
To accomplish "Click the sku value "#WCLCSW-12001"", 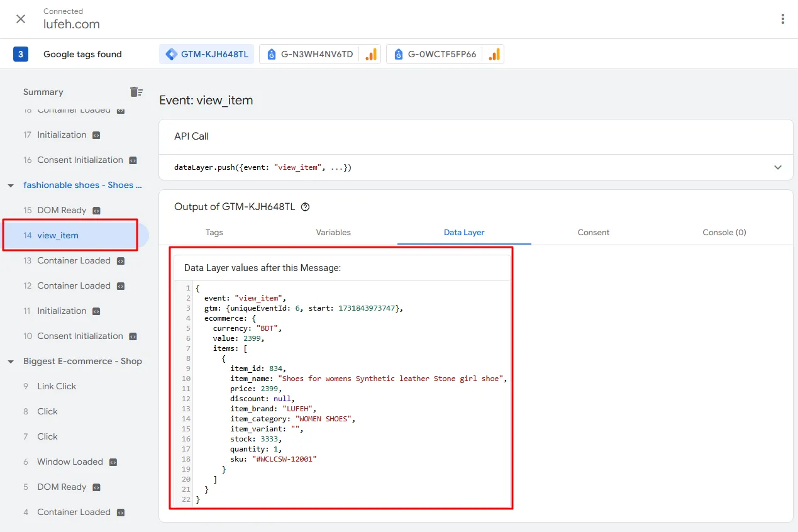I will 283,459.
